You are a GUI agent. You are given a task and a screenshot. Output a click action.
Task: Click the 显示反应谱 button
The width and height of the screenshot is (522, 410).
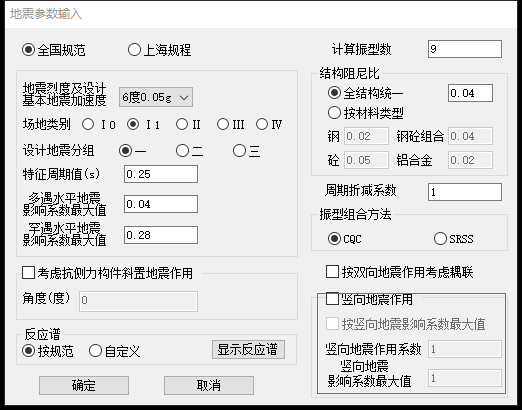point(248,349)
